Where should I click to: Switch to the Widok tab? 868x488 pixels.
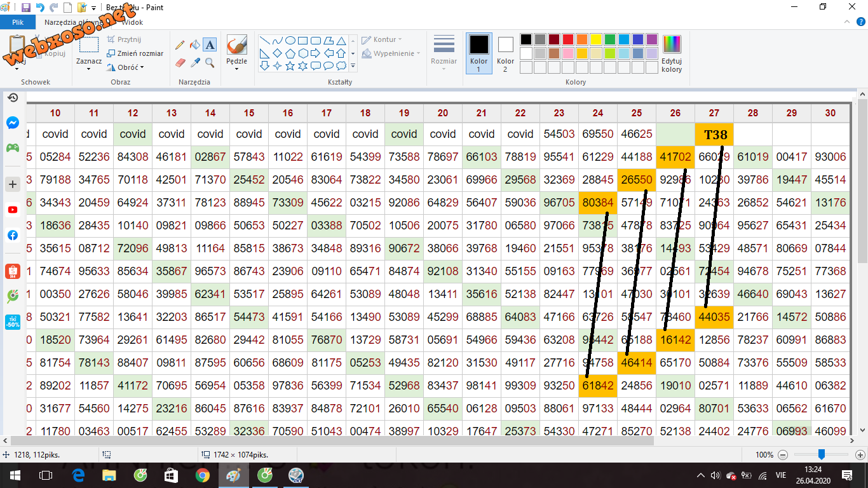pyautogui.click(x=132, y=22)
